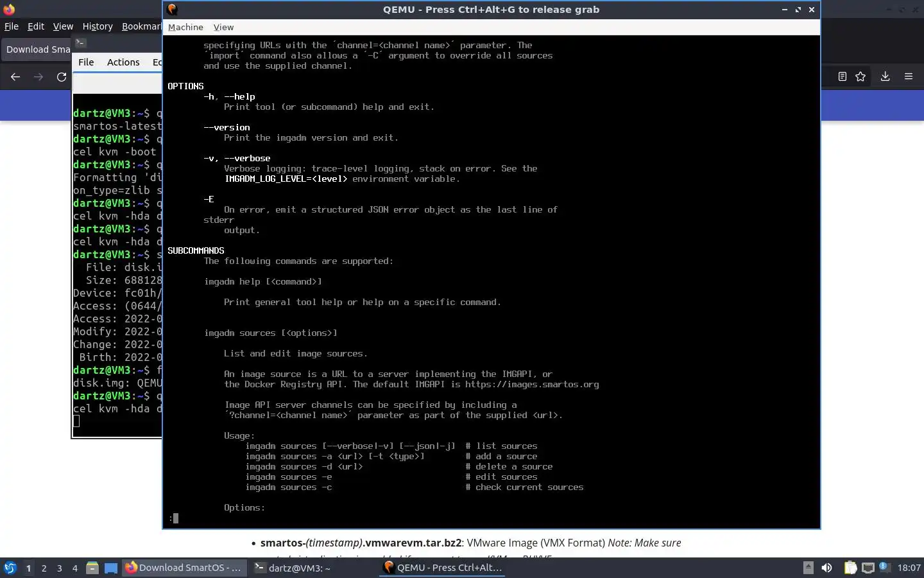Screen dimensions: 924x578
Task: Go forward in Firefox
Action: click(38, 77)
